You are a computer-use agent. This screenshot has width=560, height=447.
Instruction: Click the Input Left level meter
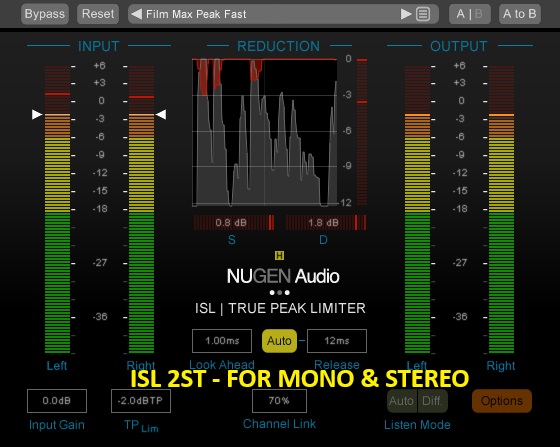[58, 209]
